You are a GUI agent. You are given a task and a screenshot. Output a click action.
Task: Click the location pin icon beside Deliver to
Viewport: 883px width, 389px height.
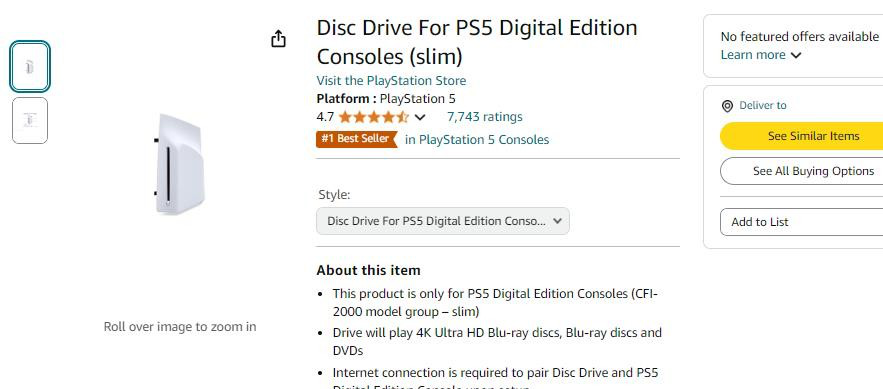[727, 106]
